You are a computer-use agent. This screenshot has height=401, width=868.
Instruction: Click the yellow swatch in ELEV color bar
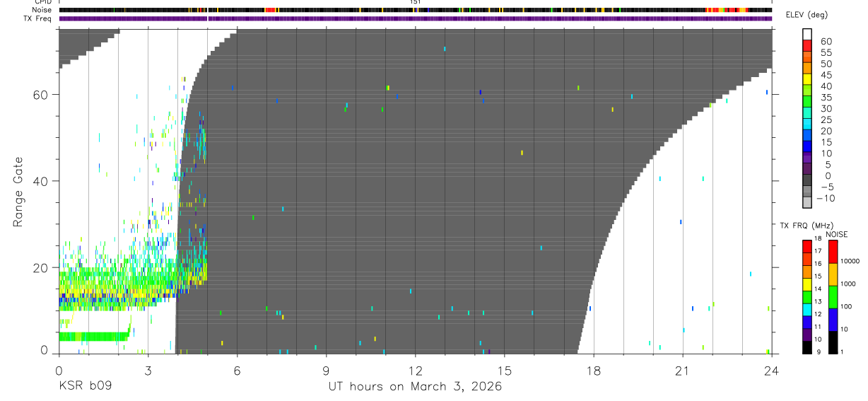[x=807, y=79]
